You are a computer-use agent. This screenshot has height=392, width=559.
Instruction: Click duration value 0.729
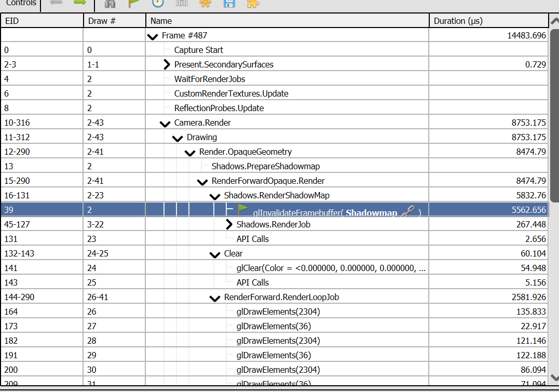pos(536,64)
